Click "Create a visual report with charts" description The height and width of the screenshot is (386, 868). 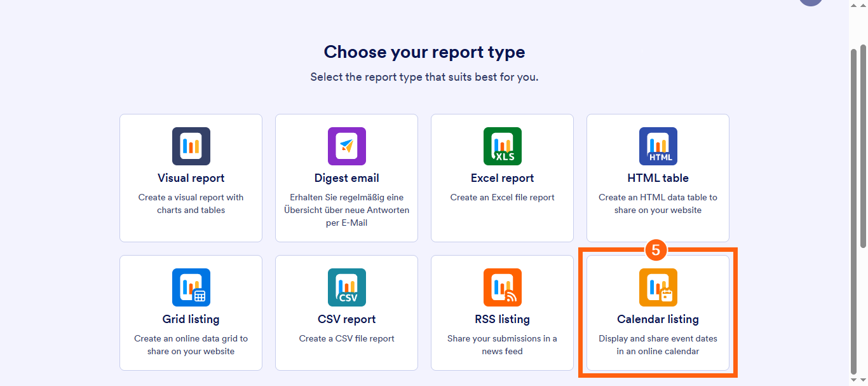pos(191,203)
